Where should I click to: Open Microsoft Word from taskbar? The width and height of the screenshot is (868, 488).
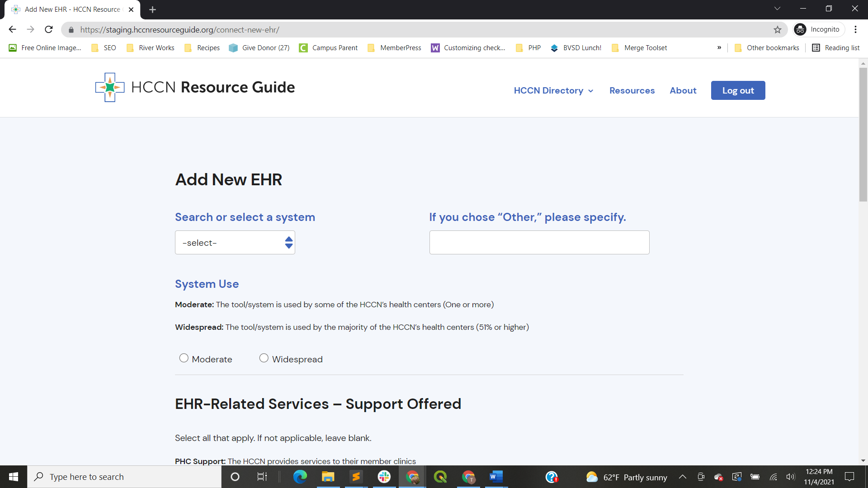tap(496, 477)
